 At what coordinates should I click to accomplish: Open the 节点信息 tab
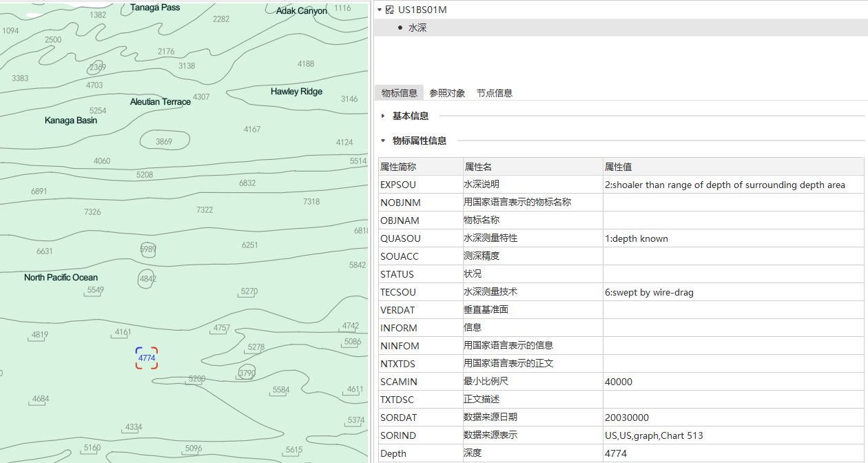(494, 93)
